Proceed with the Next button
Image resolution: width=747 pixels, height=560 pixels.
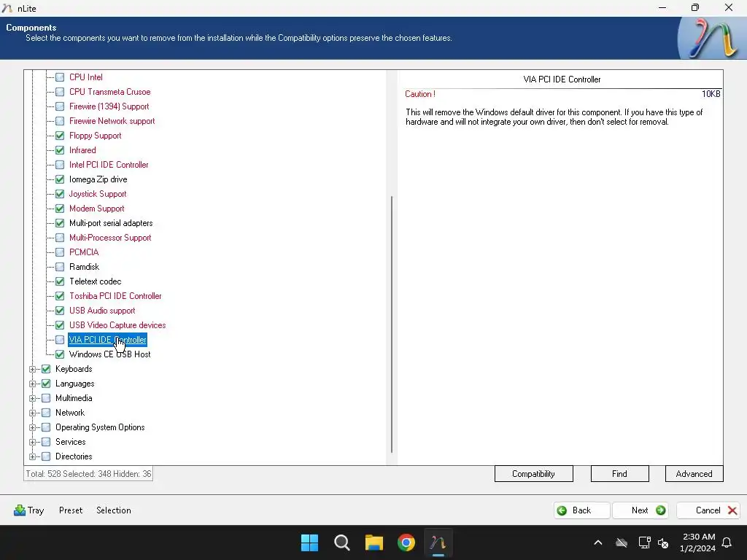[640, 510]
